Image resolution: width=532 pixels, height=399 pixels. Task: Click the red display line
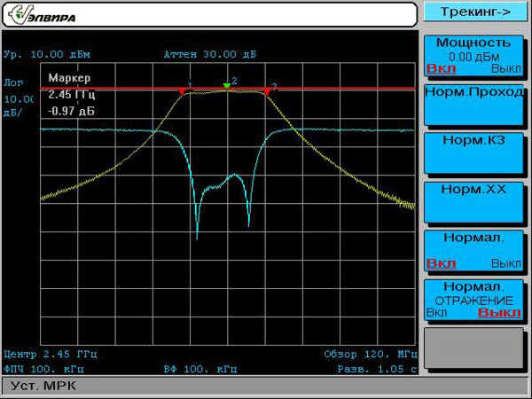[x=227, y=89]
